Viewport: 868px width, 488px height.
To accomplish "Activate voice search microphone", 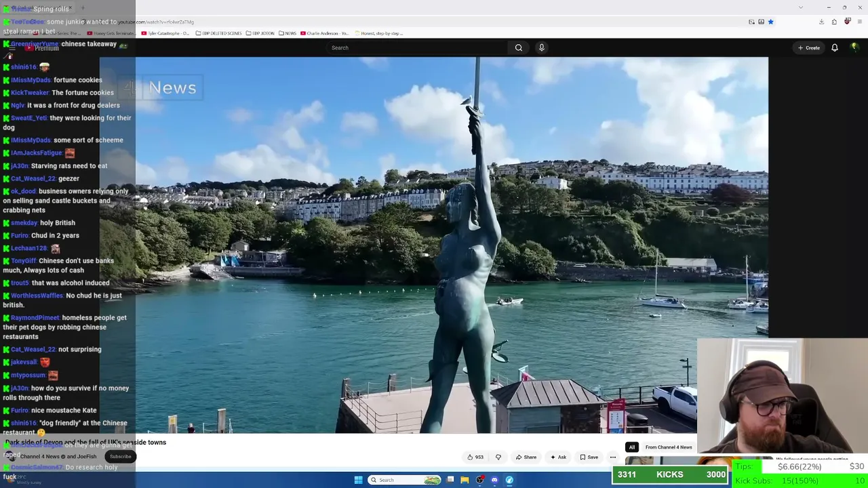I will pyautogui.click(x=541, y=47).
